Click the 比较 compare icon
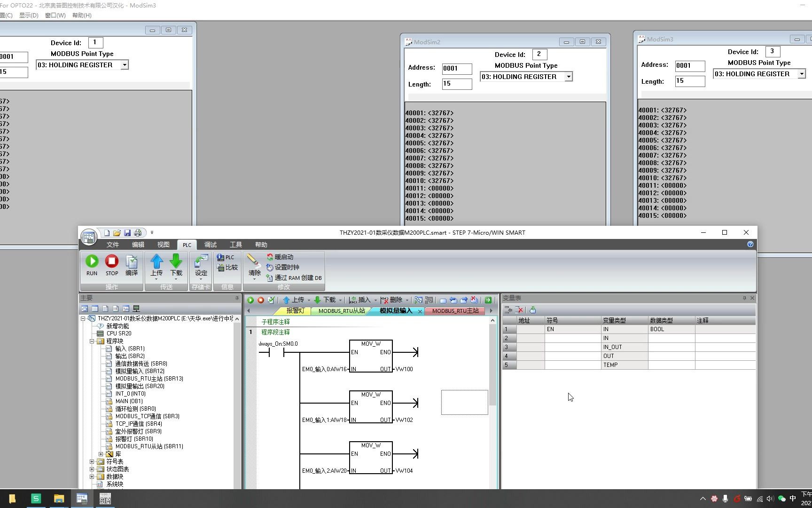812x508 pixels. tap(227, 268)
